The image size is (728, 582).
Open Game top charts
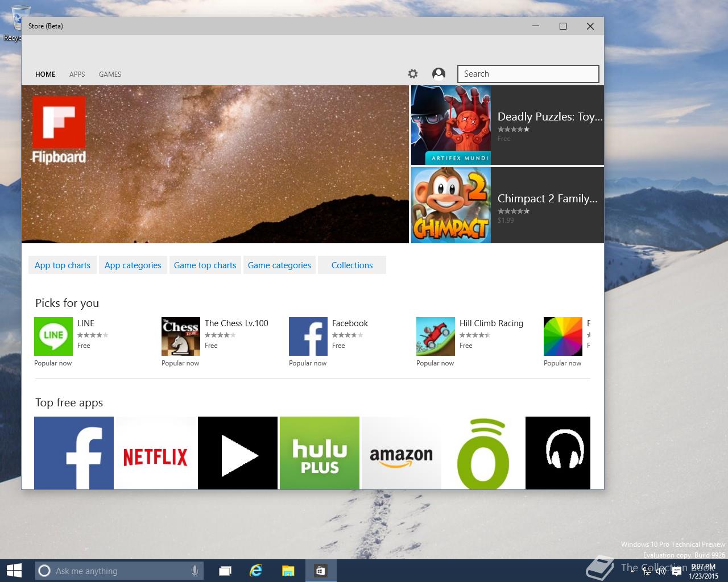[x=205, y=265]
